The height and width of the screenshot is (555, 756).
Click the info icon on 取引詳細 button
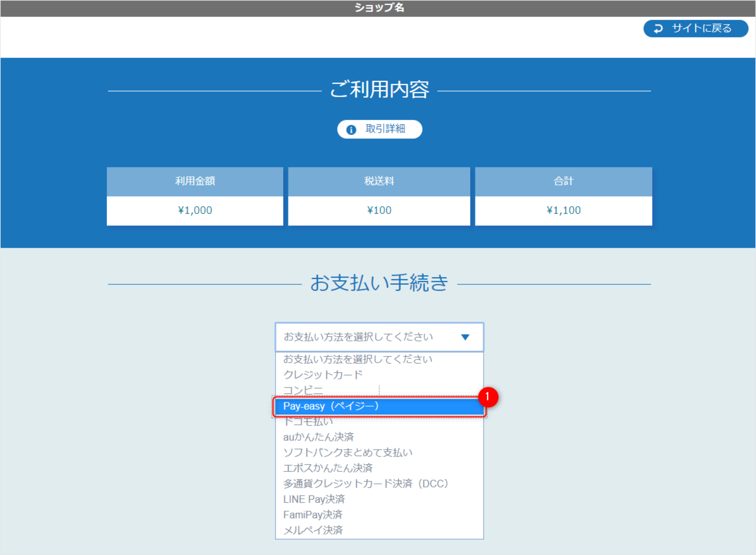click(351, 129)
